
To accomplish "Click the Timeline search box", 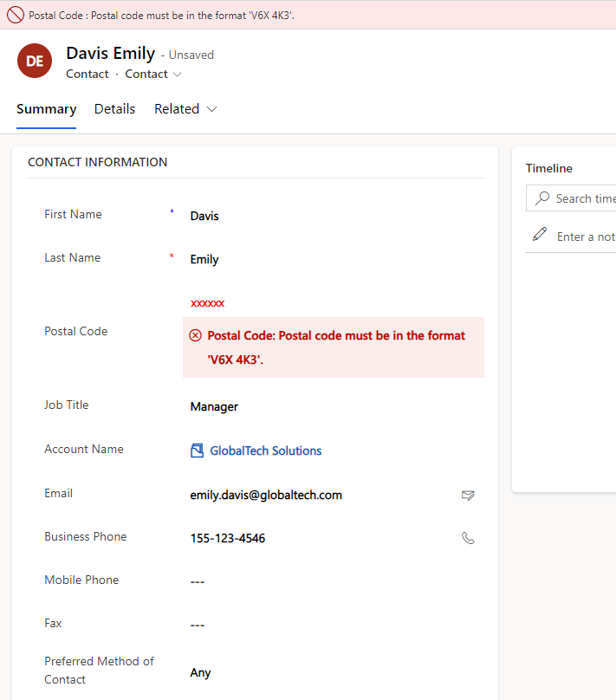I will coord(582,198).
